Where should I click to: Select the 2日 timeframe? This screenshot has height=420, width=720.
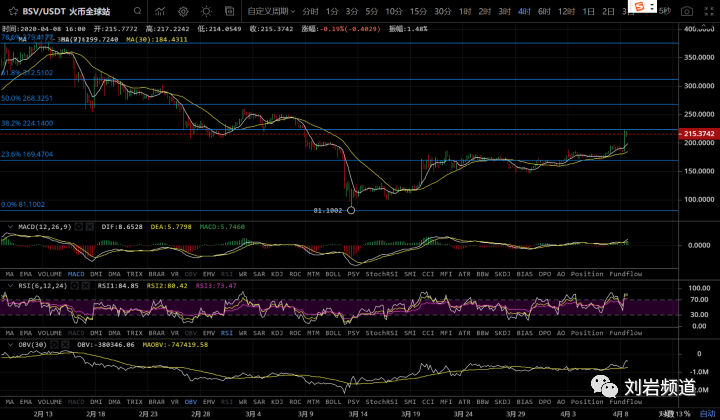tap(608, 11)
